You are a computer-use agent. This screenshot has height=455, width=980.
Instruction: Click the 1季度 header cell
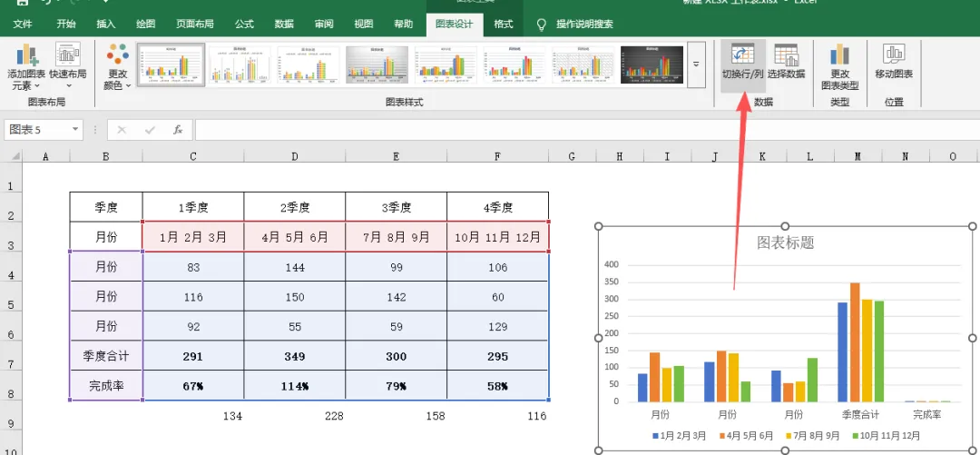193,207
